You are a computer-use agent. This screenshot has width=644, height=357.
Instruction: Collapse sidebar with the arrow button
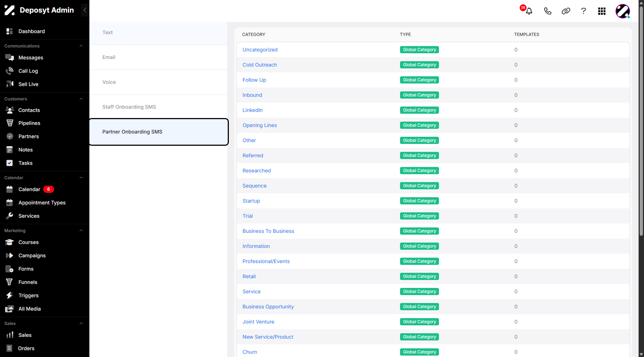coord(85,10)
